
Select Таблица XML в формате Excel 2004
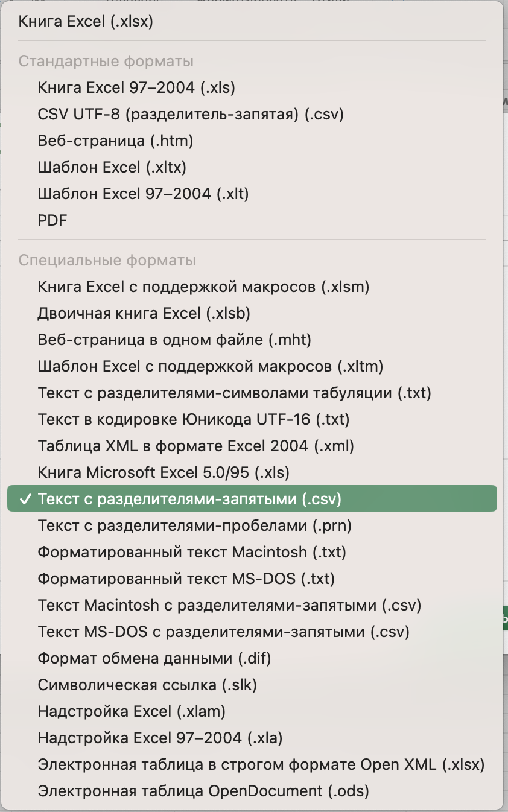[x=195, y=446]
